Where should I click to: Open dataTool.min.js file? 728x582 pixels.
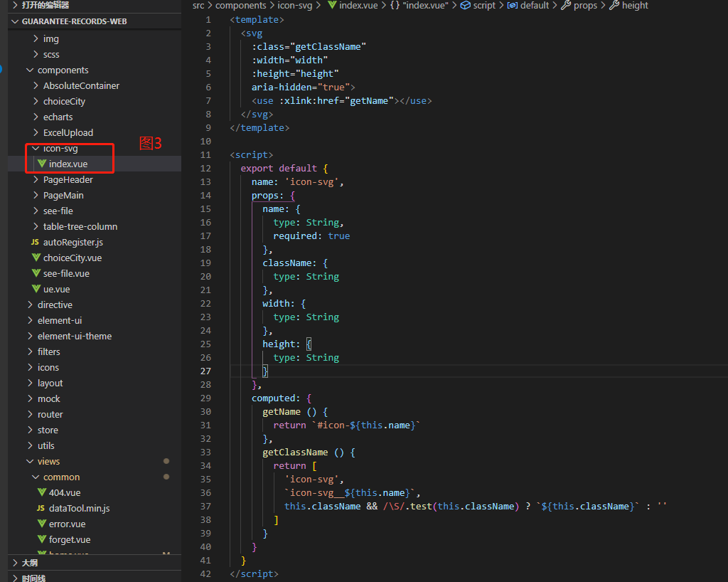pyautogui.click(x=80, y=508)
